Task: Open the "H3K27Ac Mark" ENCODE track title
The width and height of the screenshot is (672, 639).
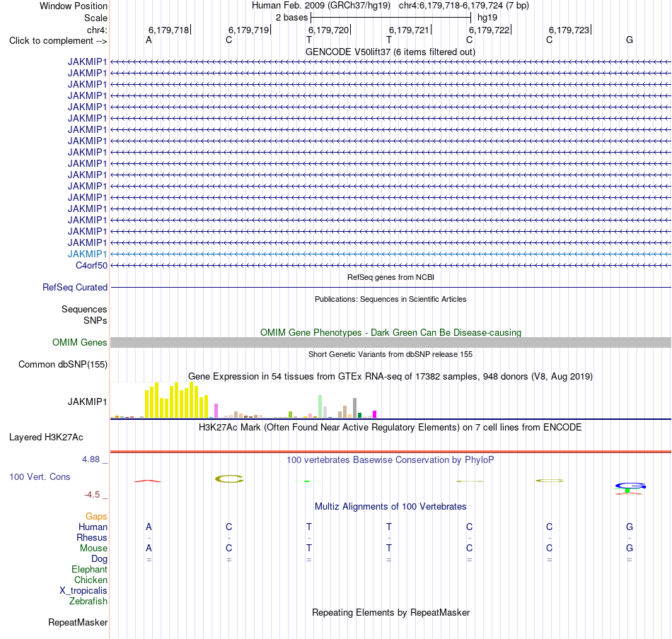Action: coord(390,428)
